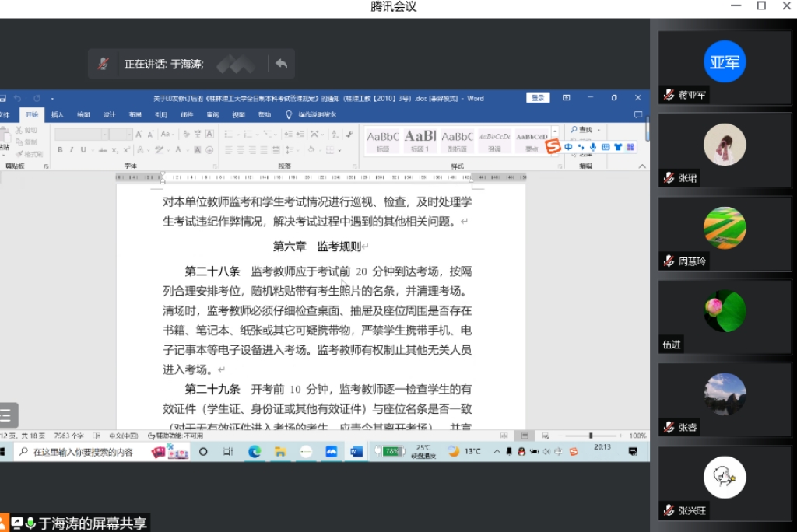Click the Share/reply arrow beside speaker name

(281, 64)
